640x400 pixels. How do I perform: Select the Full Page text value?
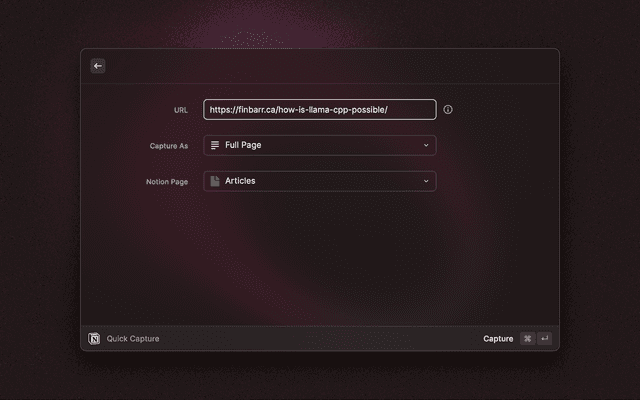(243, 145)
